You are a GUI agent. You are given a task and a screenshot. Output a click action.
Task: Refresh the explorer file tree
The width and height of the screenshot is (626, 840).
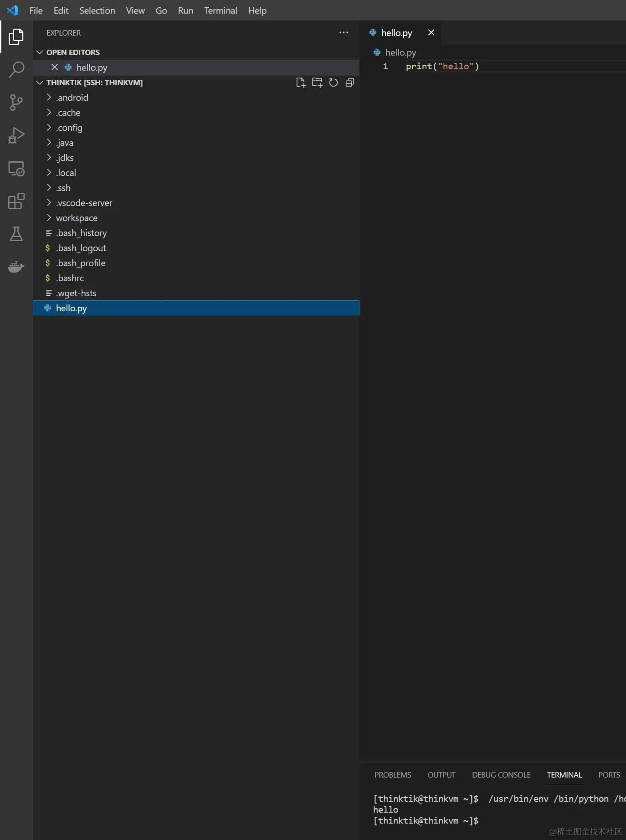coord(334,82)
